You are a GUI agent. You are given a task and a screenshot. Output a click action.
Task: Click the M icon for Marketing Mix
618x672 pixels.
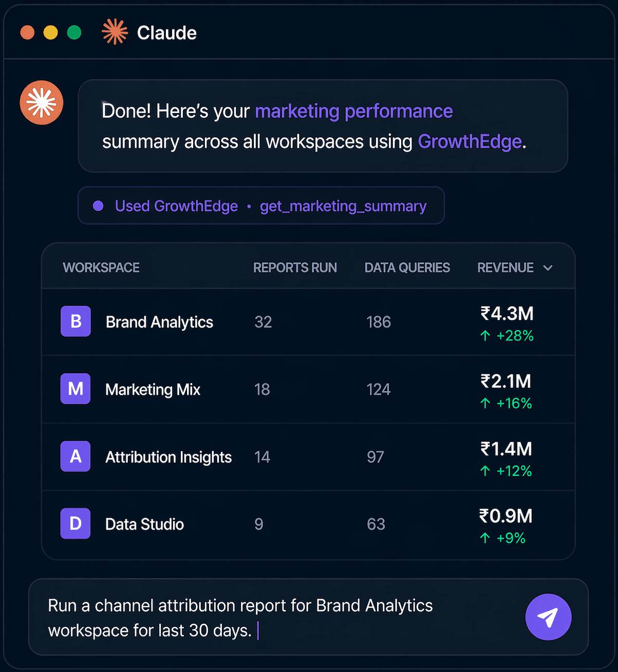point(76,388)
